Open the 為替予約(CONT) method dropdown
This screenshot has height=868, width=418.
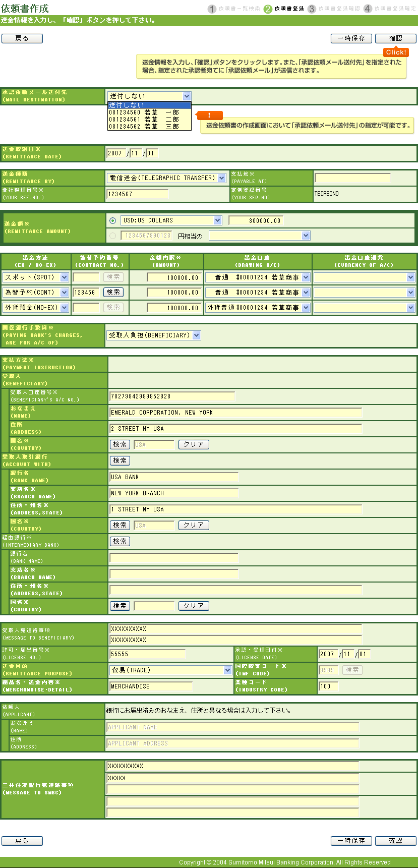click(36, 293)
